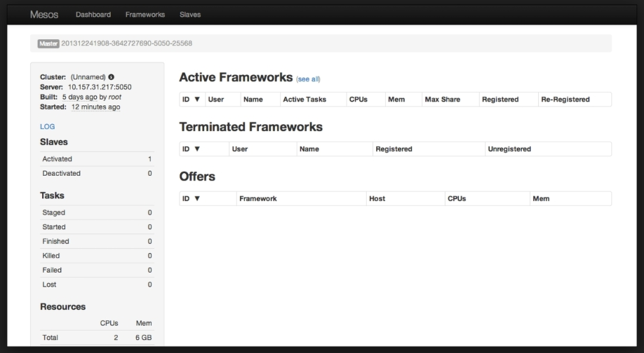Click the Offers heading
Viewport: 644px width, 353px height.
click(x=197, y=176)
